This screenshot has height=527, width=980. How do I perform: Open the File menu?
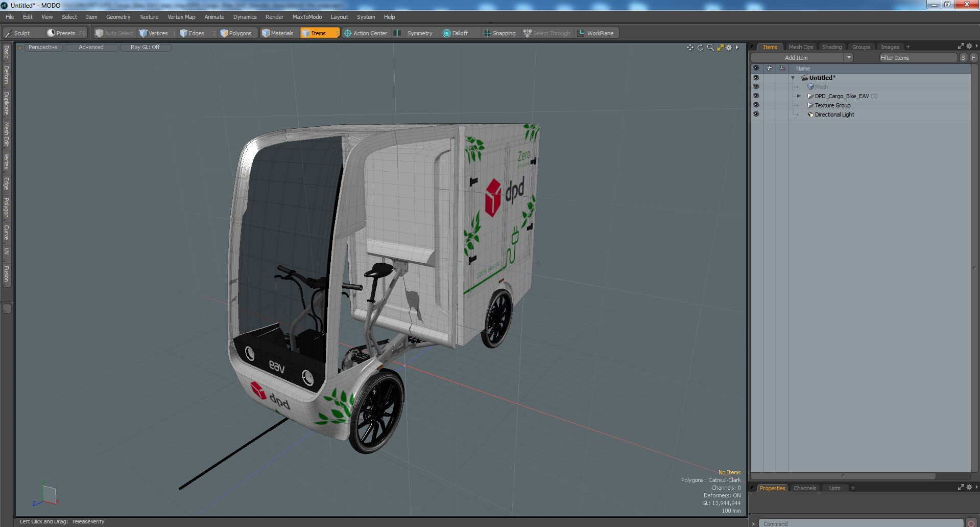10,17
